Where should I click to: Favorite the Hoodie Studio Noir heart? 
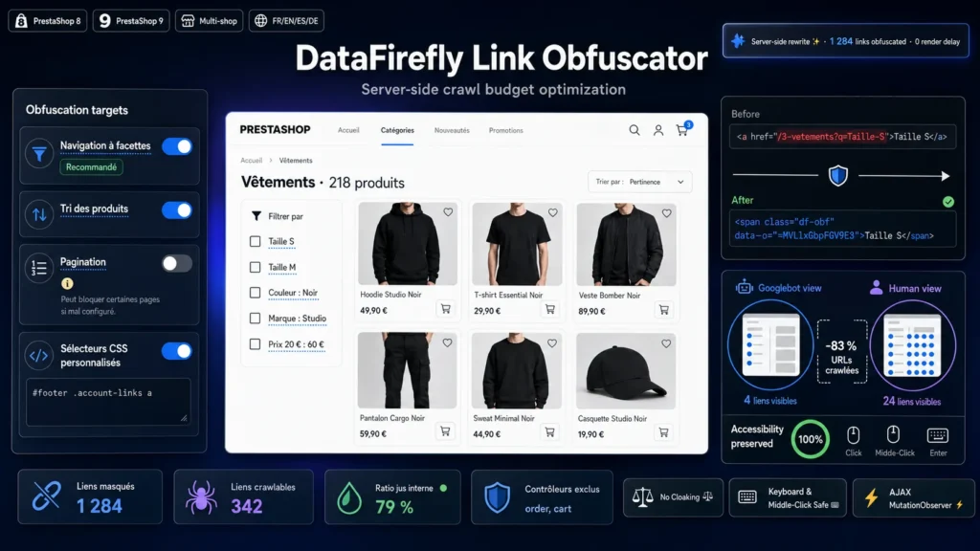pyautogui.click(x=448, y=212)
